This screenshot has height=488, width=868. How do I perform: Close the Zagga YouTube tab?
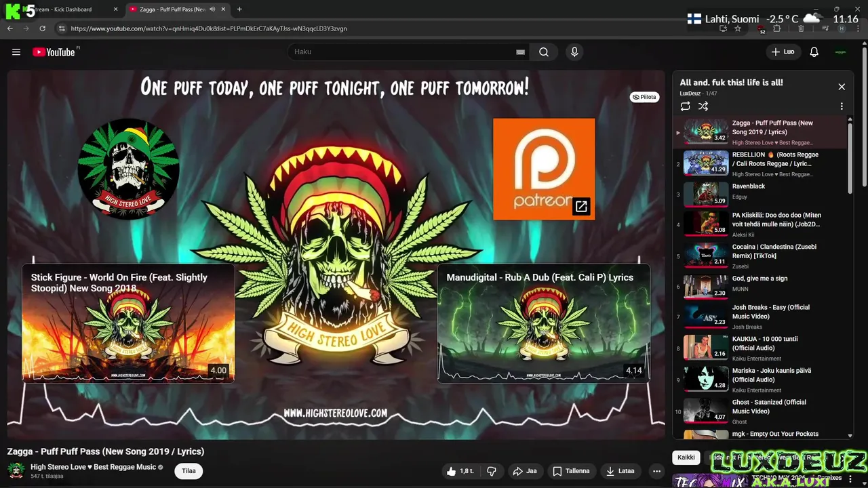pyautogui.click(x=223, y=9)
